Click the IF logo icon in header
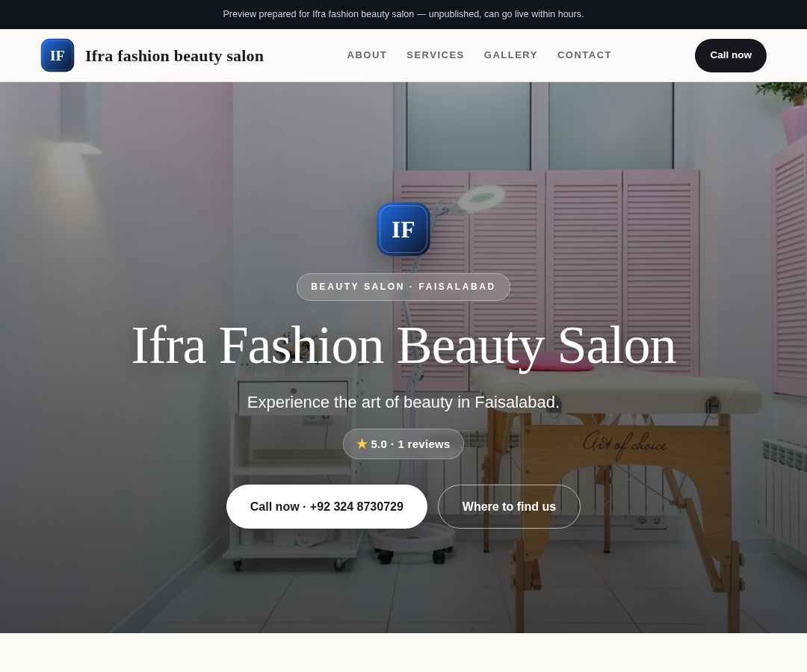Viewport: 807px width, 672px height. (57, 55)
